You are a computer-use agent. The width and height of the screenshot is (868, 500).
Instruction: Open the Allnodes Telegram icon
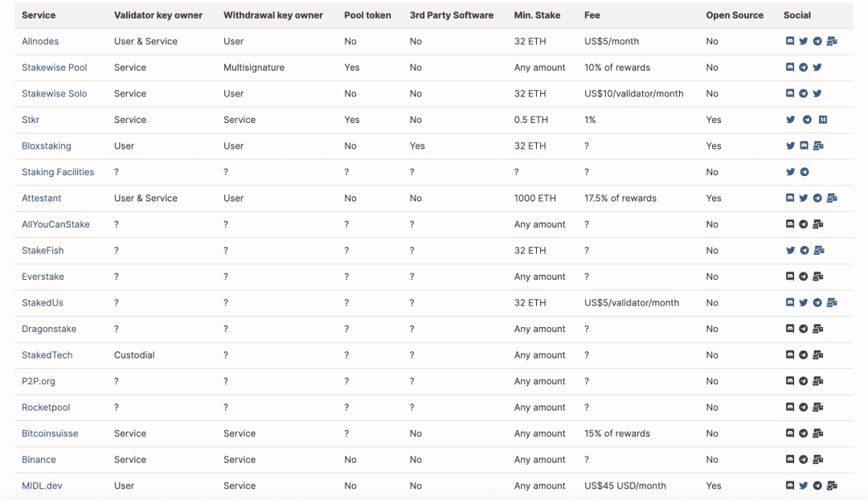(817, 41)
